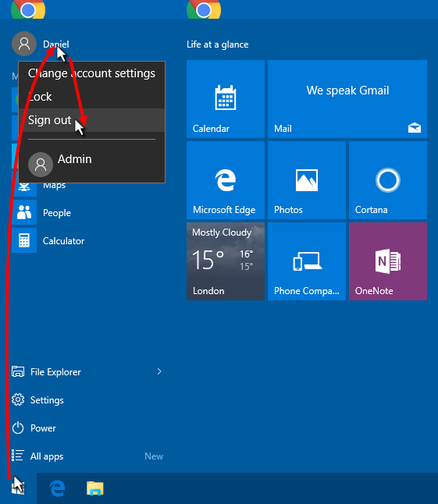438x504 pixels.
Task: Open Settings from the Start menu
Action: (x=87, y=400)
